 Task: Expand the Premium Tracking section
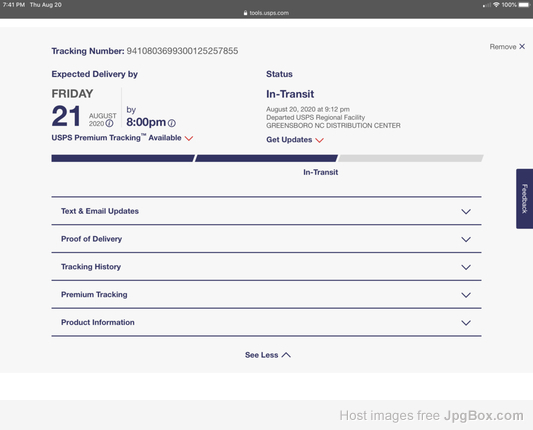click(266, 295)
